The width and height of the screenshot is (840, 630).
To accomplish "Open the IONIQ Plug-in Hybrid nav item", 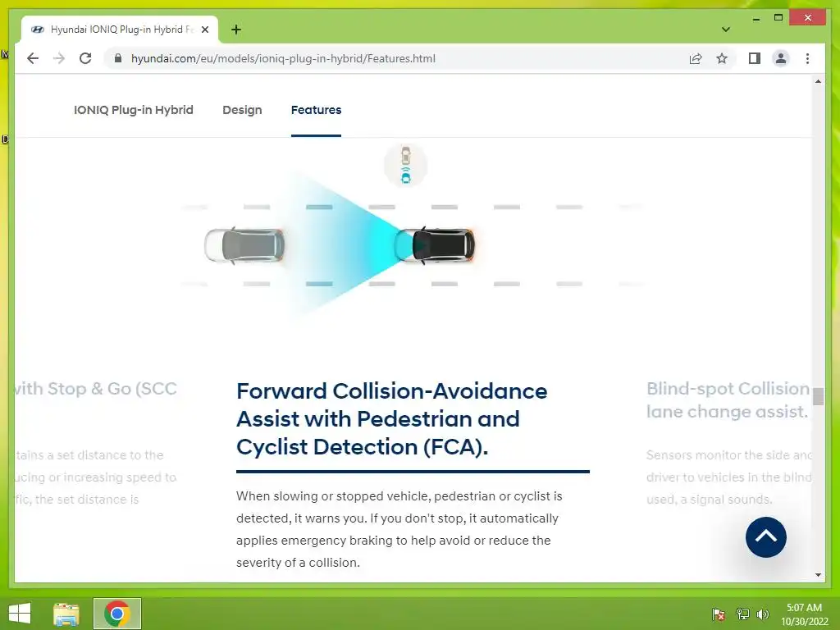I will tap(134, 110).
